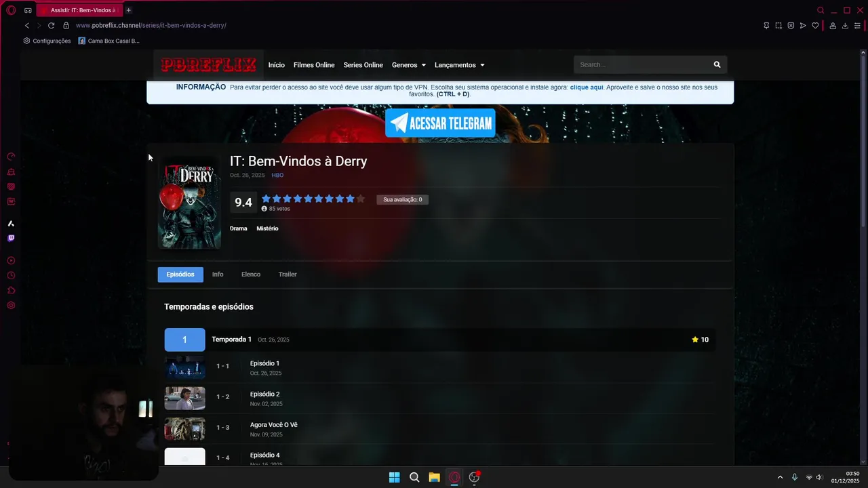Screen dimensions: 868x488
Task: Open the Twitch sidebar icon
Action: tap(11, 238)
